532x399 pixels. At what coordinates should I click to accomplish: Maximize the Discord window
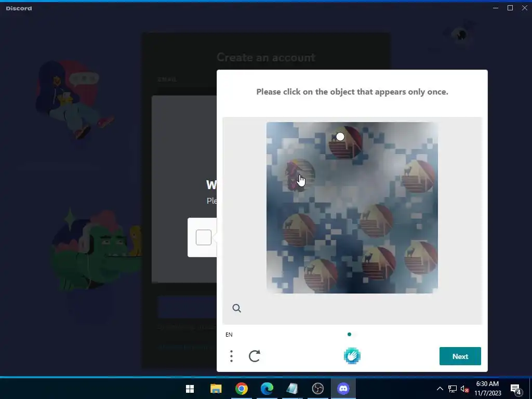click(510, 8)
